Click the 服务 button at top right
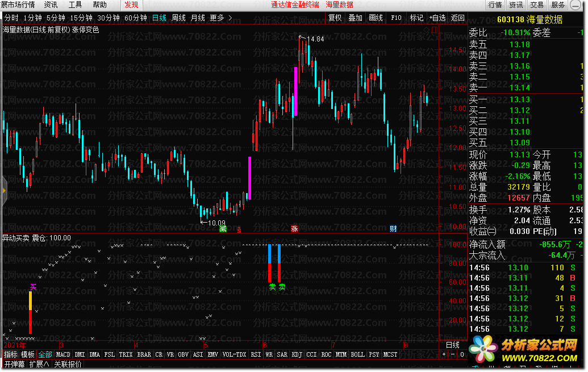Viewport: 588px width, 372px height. click(x=558, y=5)
